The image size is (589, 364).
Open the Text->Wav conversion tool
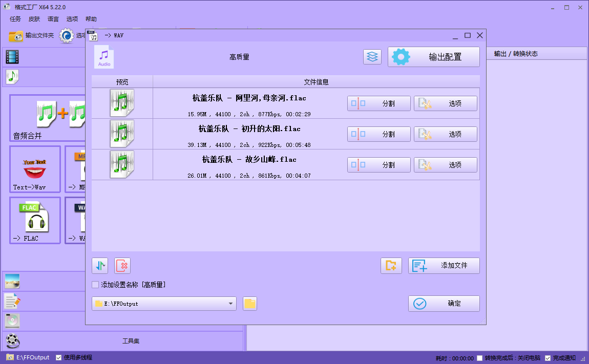coord(35,169)
